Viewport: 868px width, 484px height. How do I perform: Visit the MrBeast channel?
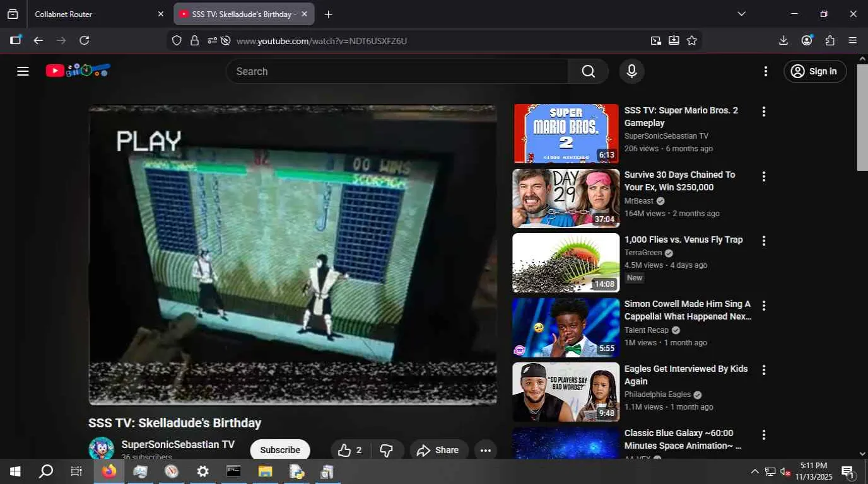point(639,201)
